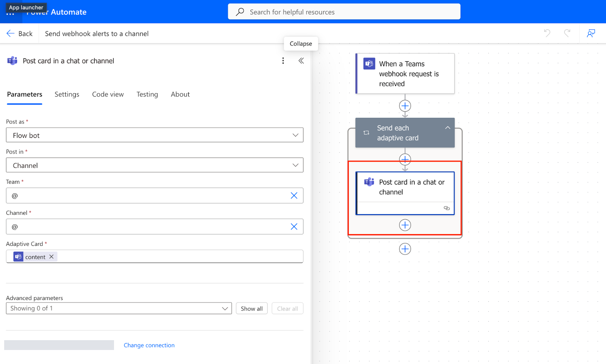Click the Teams icon on content token

click(18, 256)
